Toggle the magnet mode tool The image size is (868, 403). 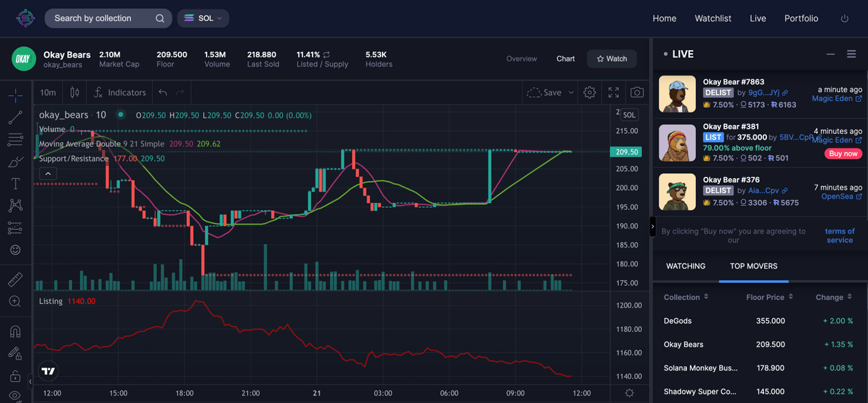(15, 331)
